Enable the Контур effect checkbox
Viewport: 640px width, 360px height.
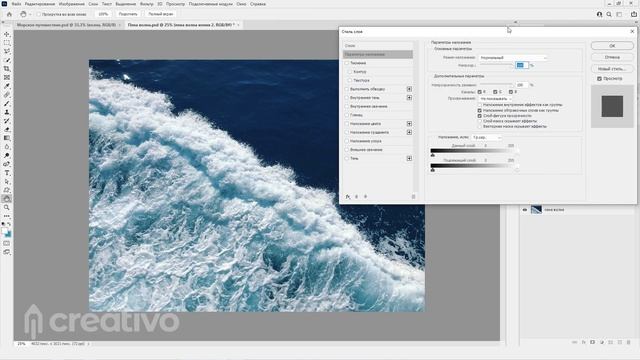click(350, 71)
